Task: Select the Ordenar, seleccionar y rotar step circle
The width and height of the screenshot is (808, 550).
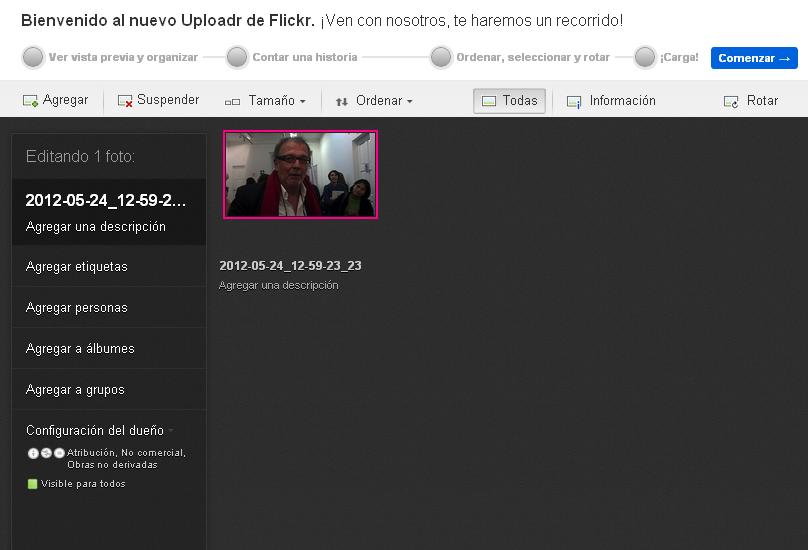Action: (x=441, y=57)
